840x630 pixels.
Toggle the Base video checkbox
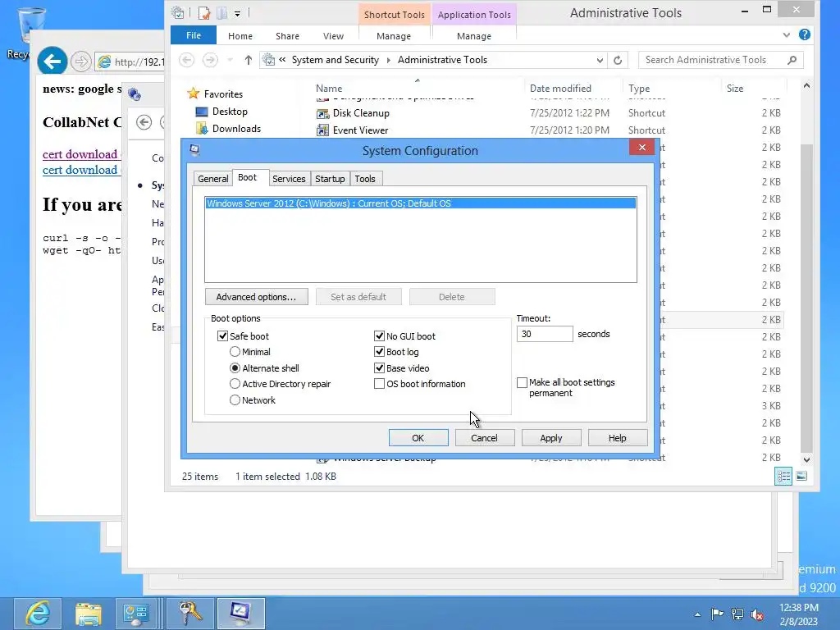pos(379,368)
